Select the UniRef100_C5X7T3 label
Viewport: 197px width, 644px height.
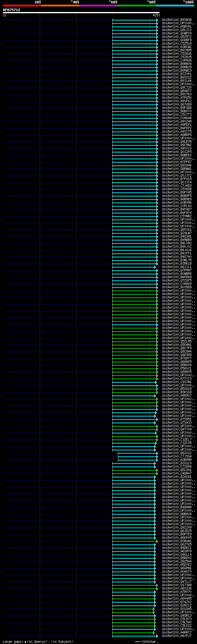coord(177,115)
